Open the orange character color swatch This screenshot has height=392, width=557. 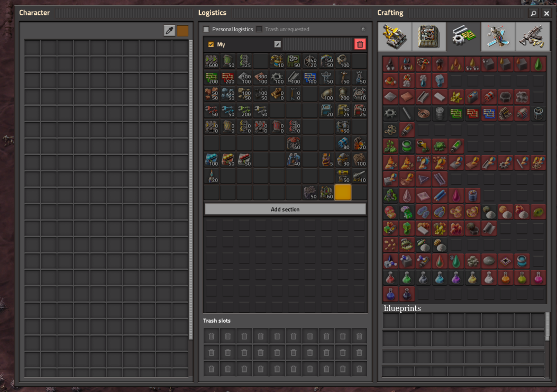click(x=182, y=31)
